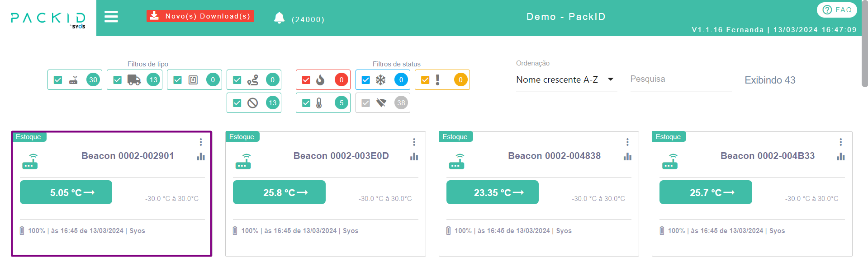Toggle the fire status filter checkbox
The width and height of the screenshot is (868, 266).
tap(306, 80)
